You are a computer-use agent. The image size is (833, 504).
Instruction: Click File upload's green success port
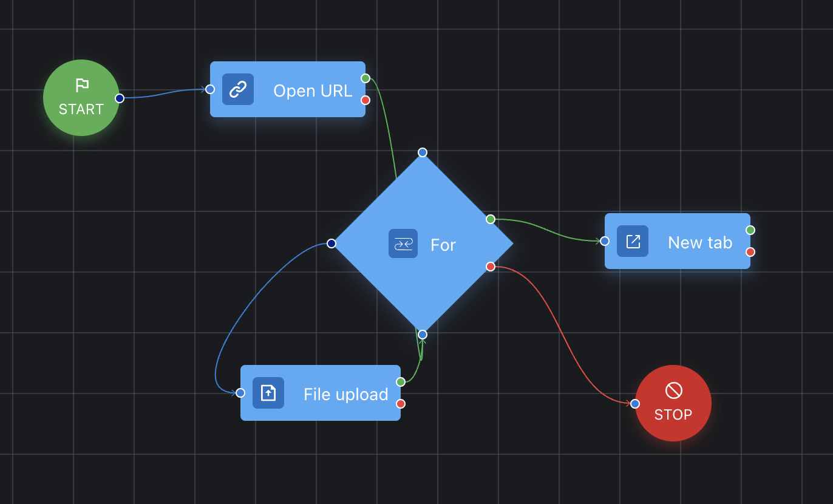tap(401, 382)
